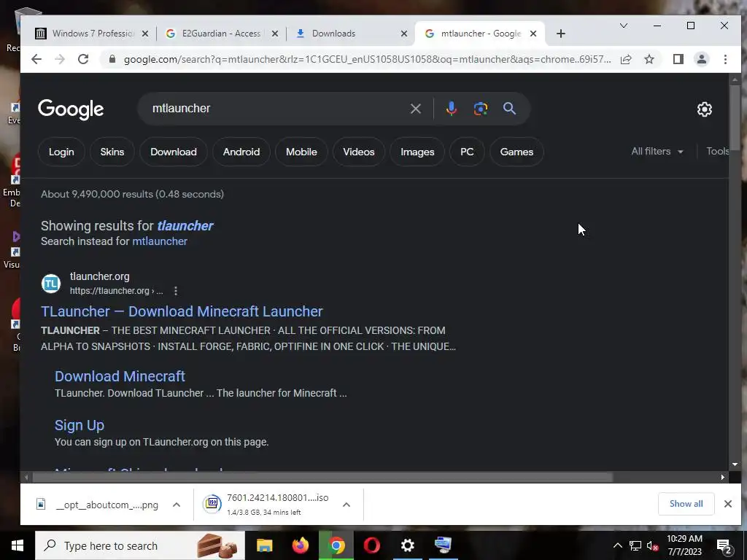The height and width of the screenshot is (560, 747).
Task: Switch to the Downloads tab
Action: point(350,34)
